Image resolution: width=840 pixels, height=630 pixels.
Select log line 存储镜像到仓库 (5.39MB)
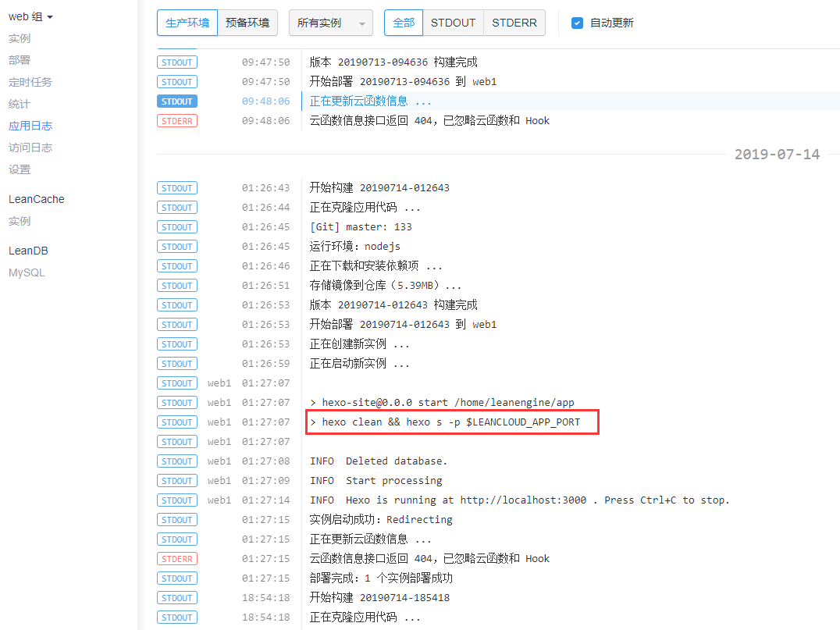pyautogui.click(x=385, y=286)
